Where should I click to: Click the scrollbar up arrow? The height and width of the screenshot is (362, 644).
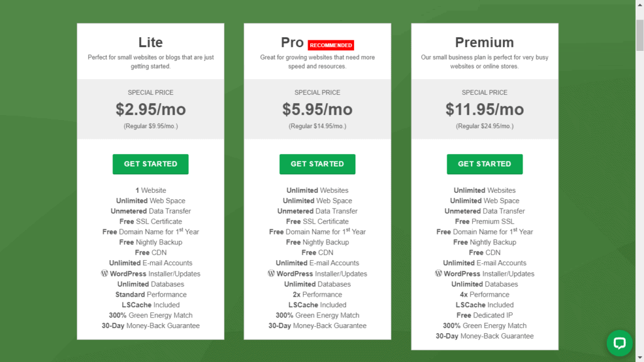tap(639, 5)
